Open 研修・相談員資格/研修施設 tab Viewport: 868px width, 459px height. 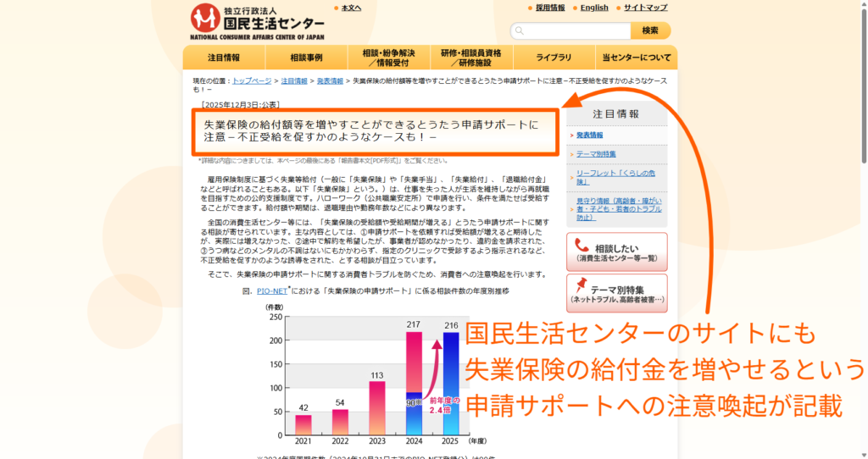(471, 58)
